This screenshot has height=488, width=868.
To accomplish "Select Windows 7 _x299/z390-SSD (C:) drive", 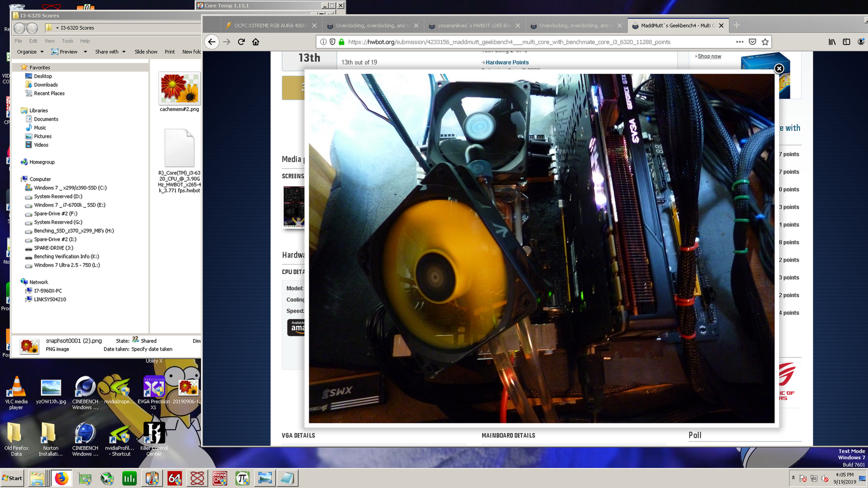I will pos(70,188).
